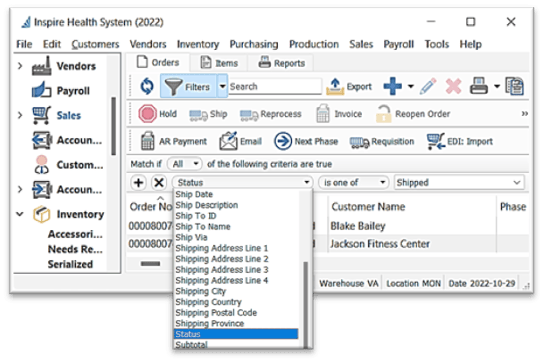Remove the filter criterion with X button
This screenshot has height=362, width=544.
point(159,183)
